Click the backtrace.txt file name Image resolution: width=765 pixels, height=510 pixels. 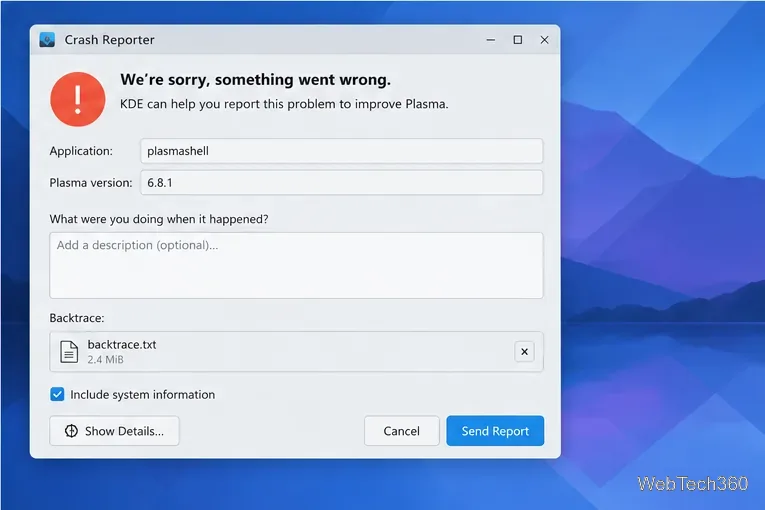coord(122,345)
